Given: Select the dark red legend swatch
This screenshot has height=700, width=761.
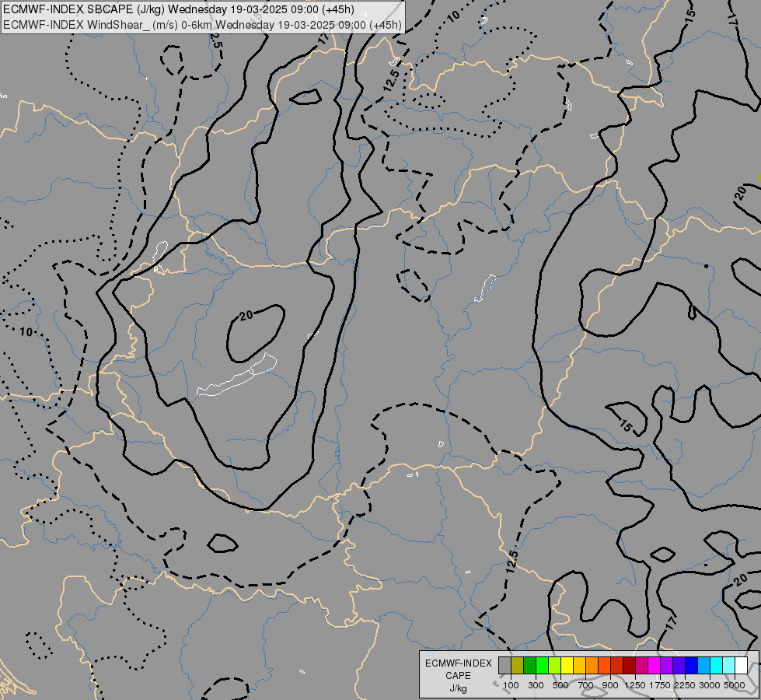Looking at the screenshot, I should [x=629, y=666].
